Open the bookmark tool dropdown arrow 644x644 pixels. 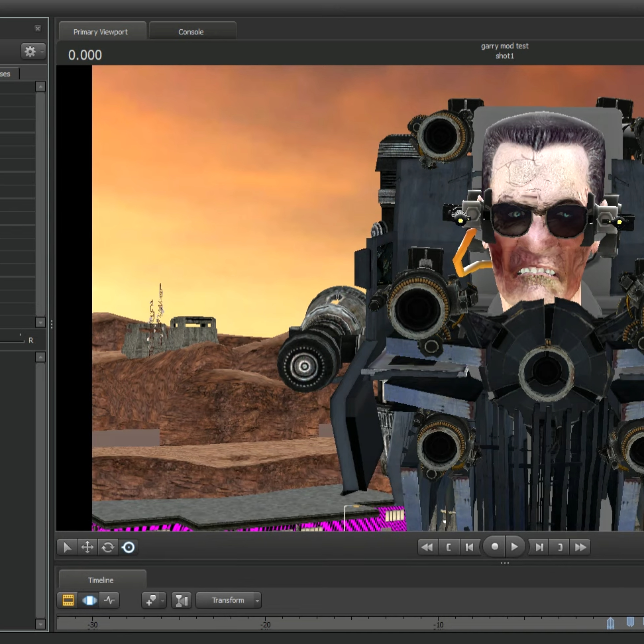(x=163, y=601)
